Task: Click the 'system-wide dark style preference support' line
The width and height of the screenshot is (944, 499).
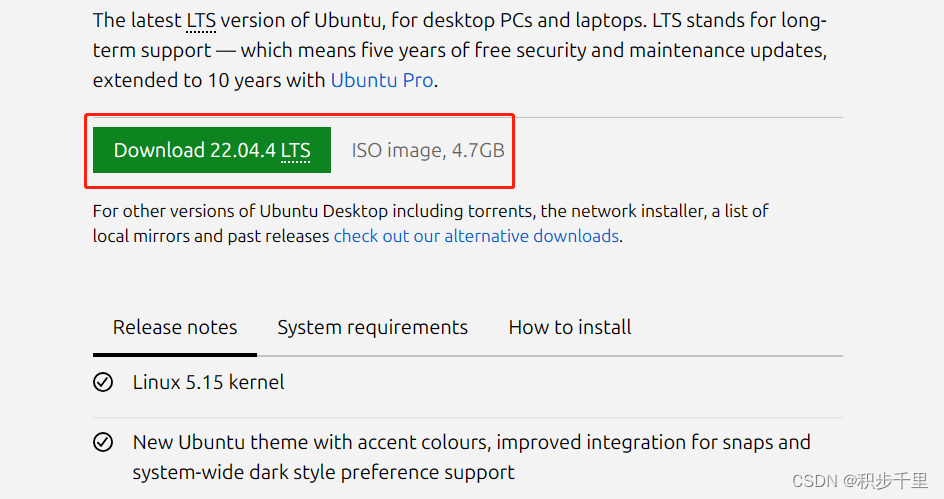Action: click(x=323, y=473)
